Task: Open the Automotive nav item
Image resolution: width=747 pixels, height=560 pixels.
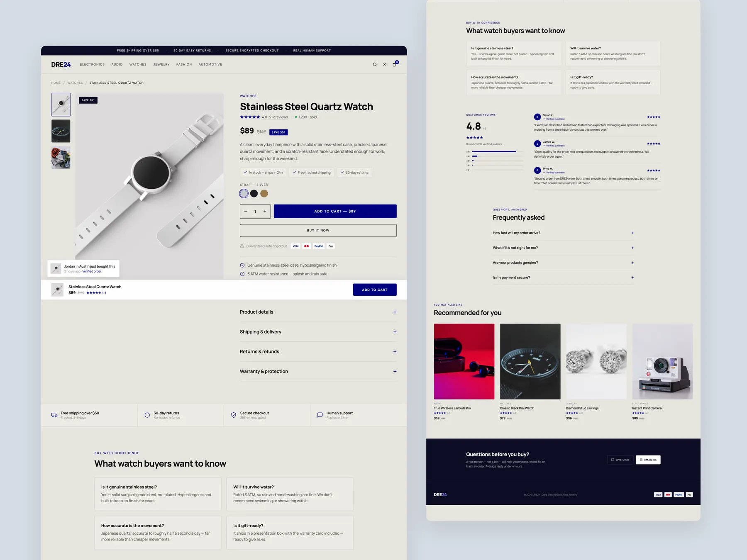Action: 210,65
